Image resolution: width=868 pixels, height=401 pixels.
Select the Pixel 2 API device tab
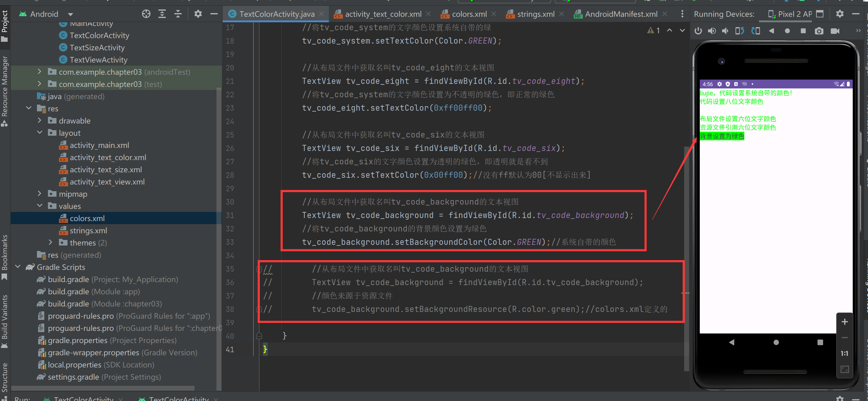[x=790, y=14]
